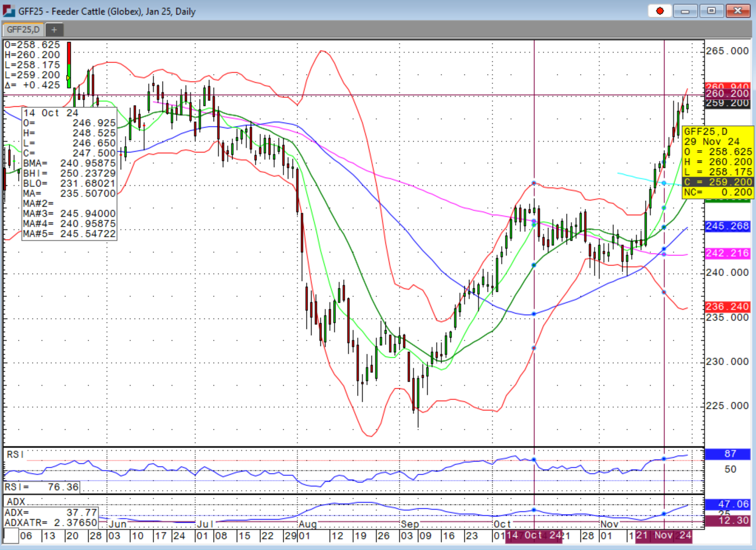
Task: Click the 06 date on time axis
Action: (26, 536)
